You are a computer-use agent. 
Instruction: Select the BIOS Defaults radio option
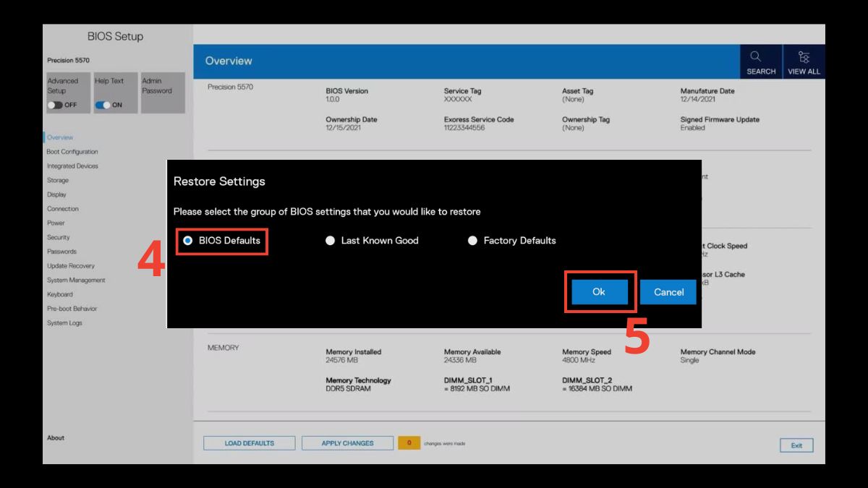[x=188, y=241]
